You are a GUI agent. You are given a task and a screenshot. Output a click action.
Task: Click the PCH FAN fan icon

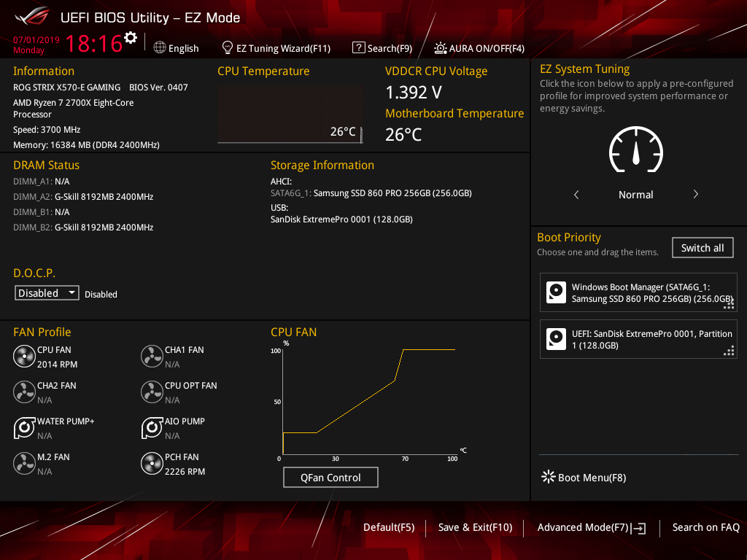(152, 463)
